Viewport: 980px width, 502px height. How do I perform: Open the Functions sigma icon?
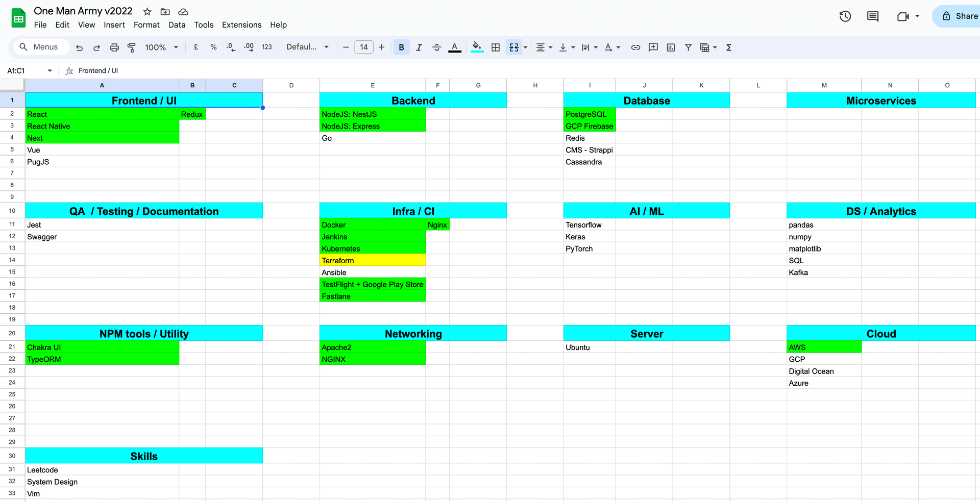(729, 47)
